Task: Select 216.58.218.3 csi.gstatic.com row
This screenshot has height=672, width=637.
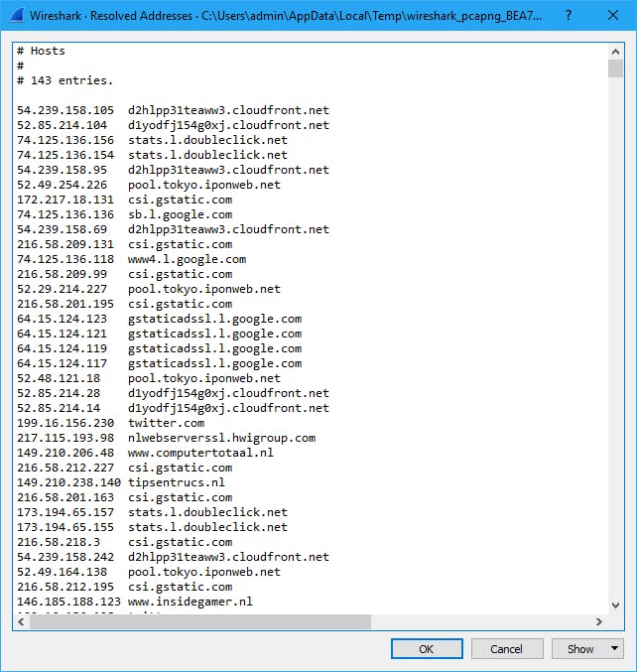Action: 125,542
